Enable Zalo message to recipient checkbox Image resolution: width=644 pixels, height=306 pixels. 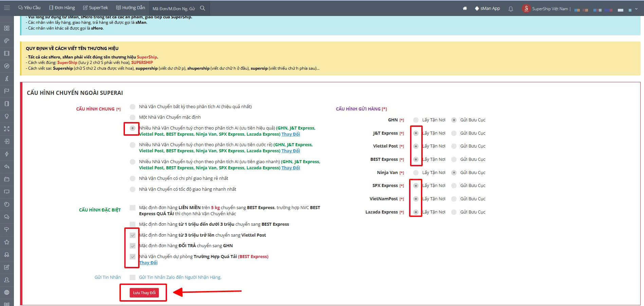click(133, 277)
